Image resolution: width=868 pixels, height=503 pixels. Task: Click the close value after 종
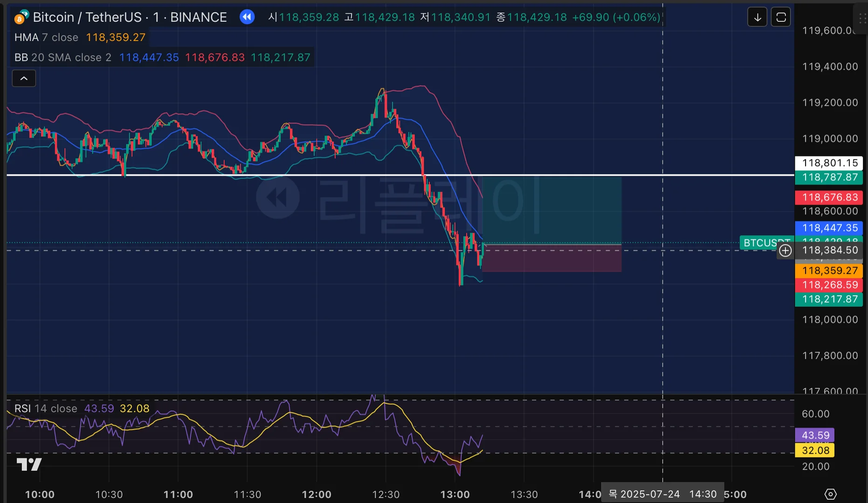coord(537,17)
